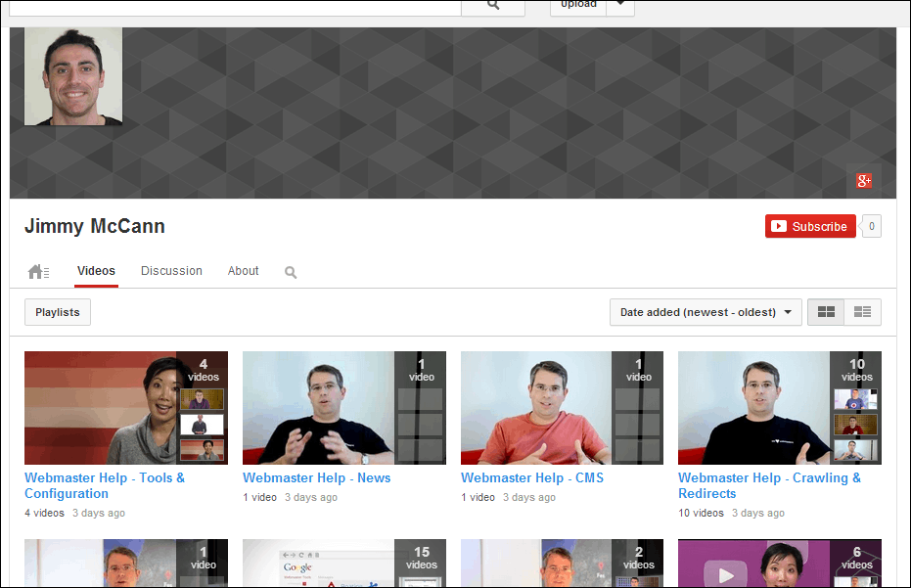Open link Webmaster Help - Tools & Configuration
This screenshot has width=911, height=588.
click(105, 485)
